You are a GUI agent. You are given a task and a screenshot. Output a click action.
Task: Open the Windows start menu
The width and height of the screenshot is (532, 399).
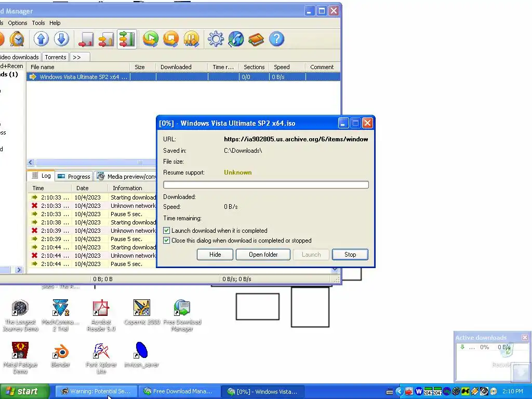tap(24, 392)
